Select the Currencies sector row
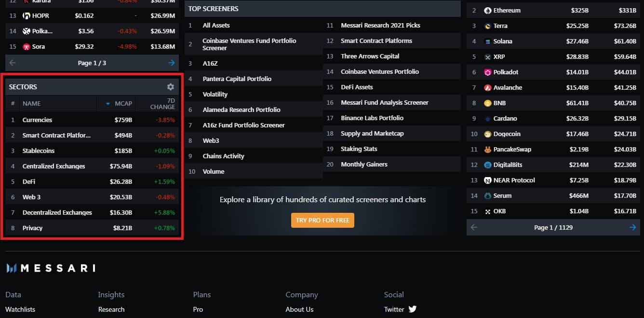 tap(92, 120)
